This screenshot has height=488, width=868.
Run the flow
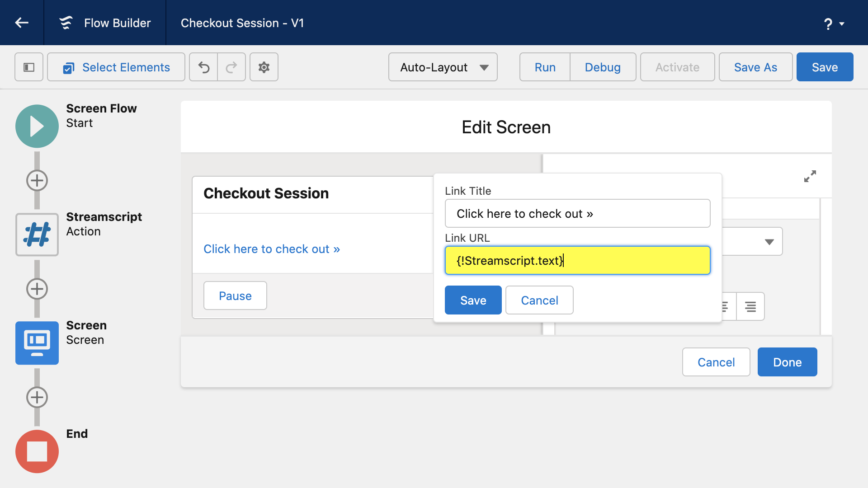point(545,67)
